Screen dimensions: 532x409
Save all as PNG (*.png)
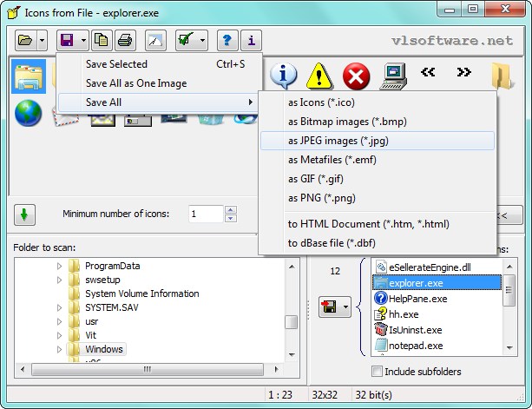click(378, 197)
